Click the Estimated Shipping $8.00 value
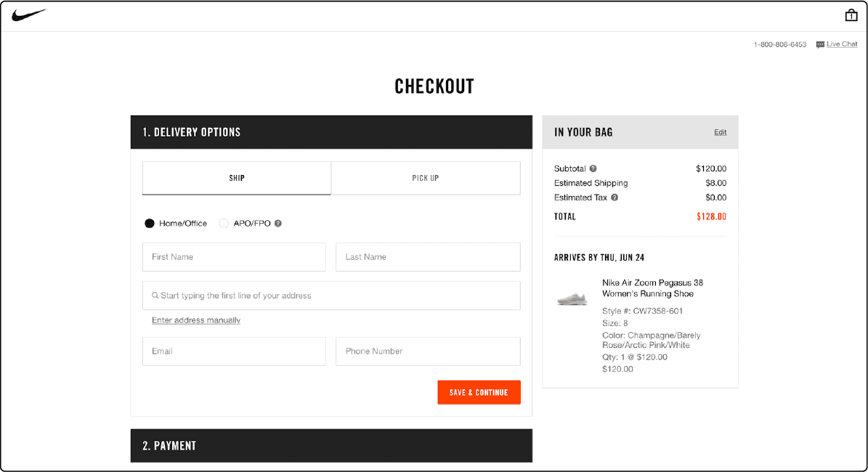 715,183
